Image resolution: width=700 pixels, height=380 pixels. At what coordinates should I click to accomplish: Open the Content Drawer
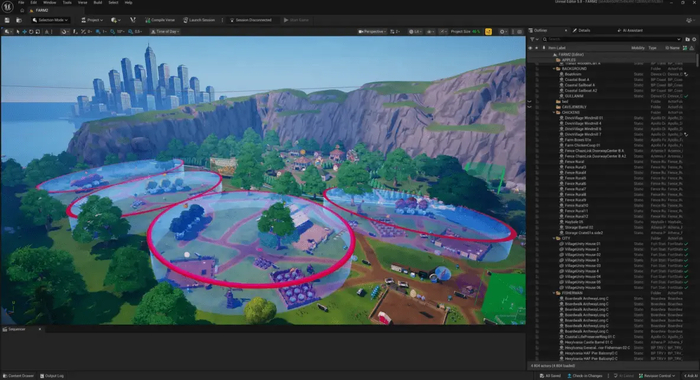(x=19, y=376)
